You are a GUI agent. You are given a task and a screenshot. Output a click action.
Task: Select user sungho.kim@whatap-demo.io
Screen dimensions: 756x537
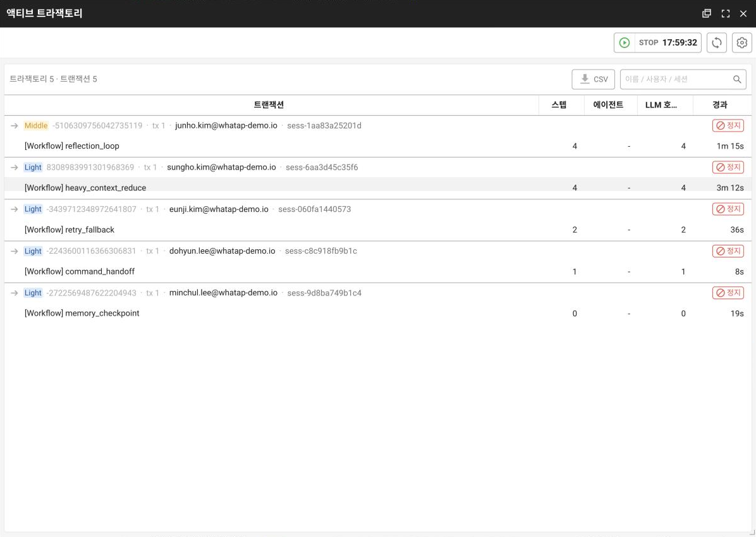[x=221, y=168]
